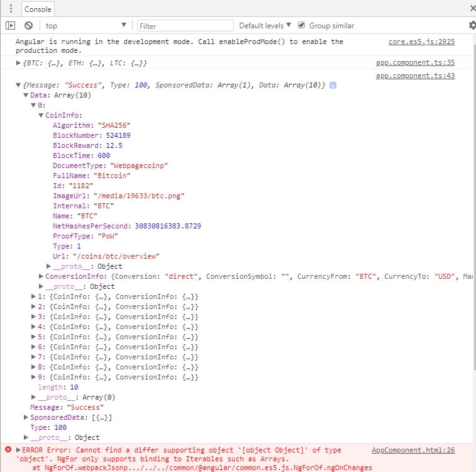Open app.component.ts:35 source link

coord(415,62)
